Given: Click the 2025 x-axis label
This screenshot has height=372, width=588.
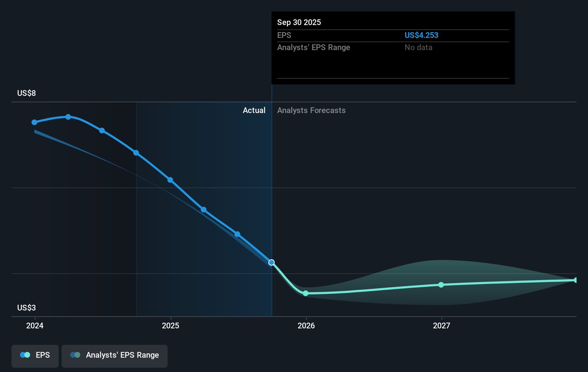Looking at the screenshot, I should (x=170, y=325).
